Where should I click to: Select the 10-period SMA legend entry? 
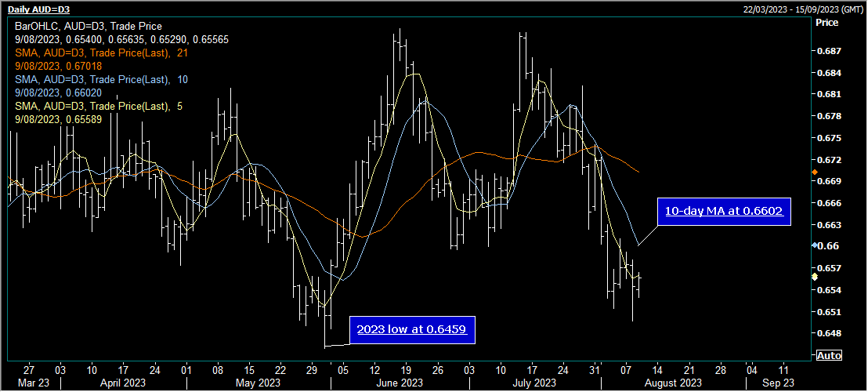tap(101, 80)
